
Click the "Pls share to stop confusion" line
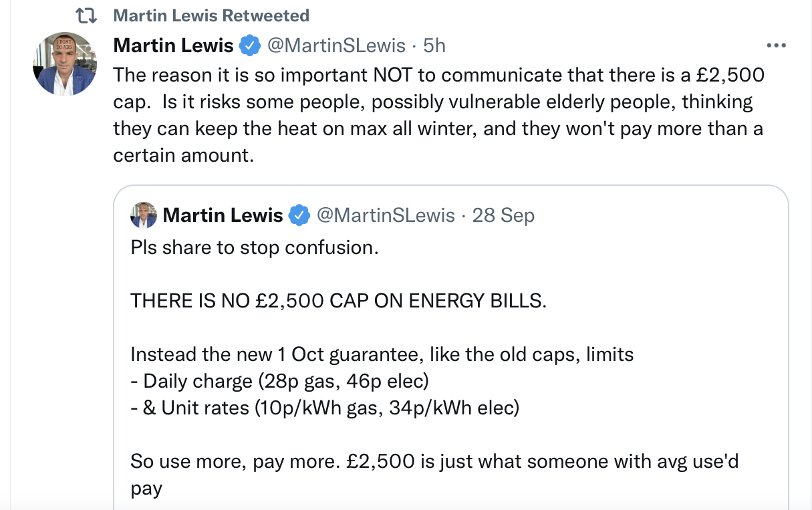point(255,247)
